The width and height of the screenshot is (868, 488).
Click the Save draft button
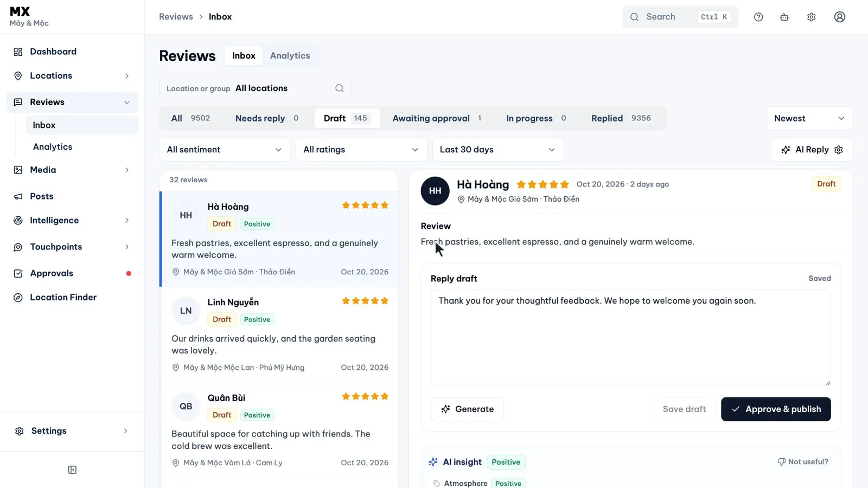coord(684,409)
